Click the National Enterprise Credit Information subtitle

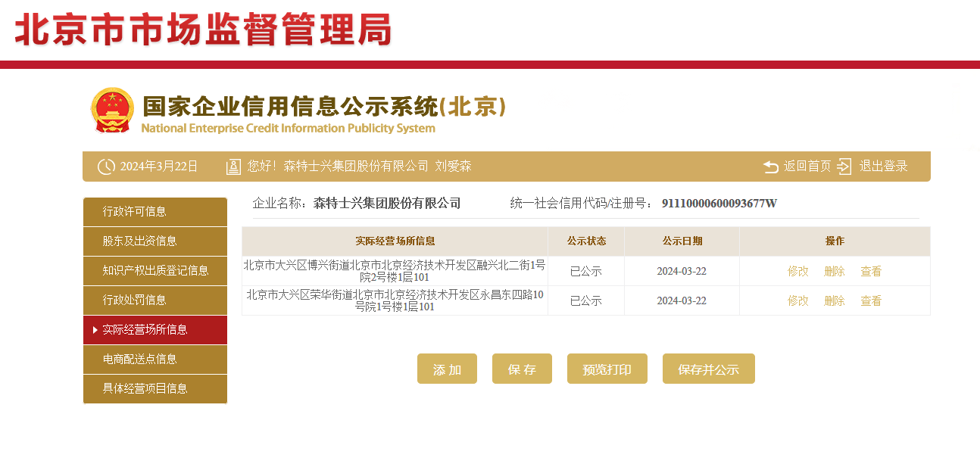[x=289, y=129]
